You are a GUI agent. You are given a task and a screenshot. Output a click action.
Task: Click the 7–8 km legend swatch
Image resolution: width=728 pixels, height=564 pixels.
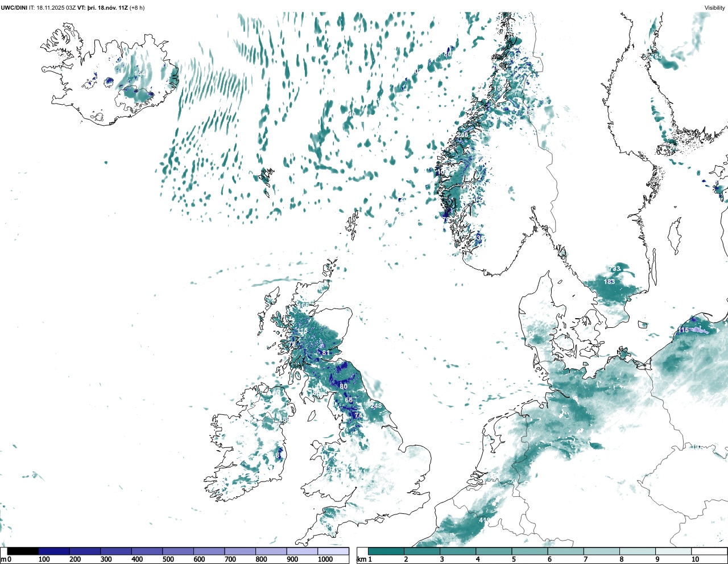601,551
